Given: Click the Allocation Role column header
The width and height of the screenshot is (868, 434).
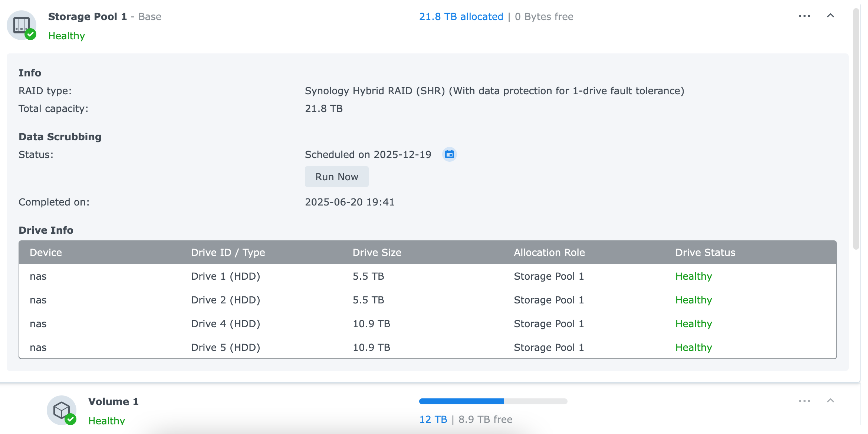Looking at the screenshot, I should pyautogui.click(x=549, y=253).
